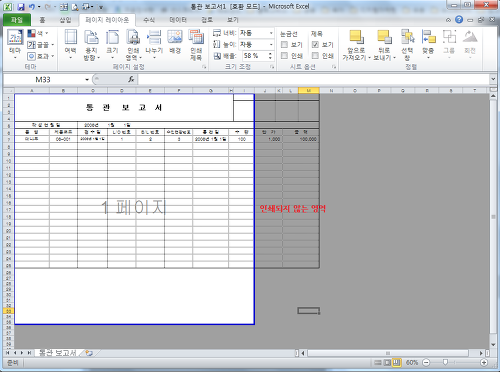Open paper Size (크기) options

point(112,45)
